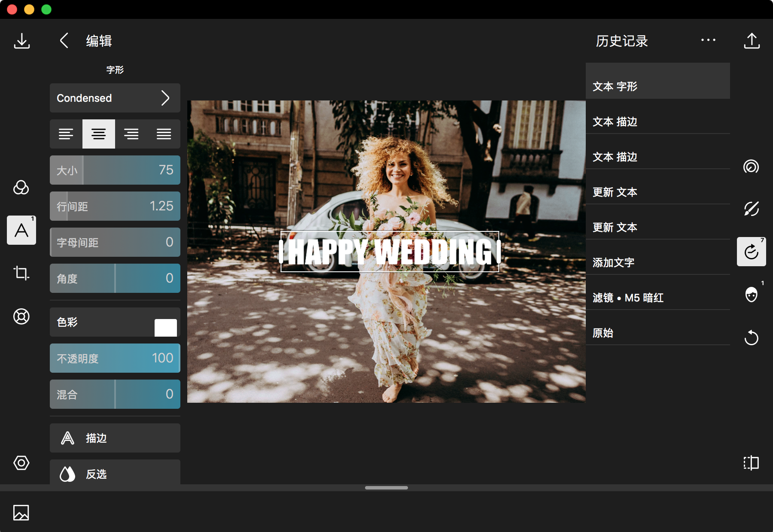Adjust the 不透明度 opacity slider
Screen dimensions: 773x532
click(x=115, y=358)
